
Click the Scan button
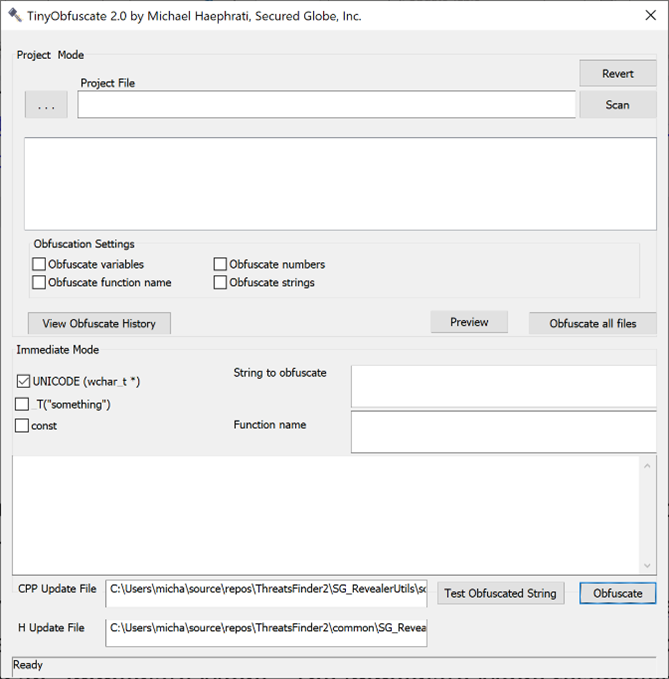[618, 105]
